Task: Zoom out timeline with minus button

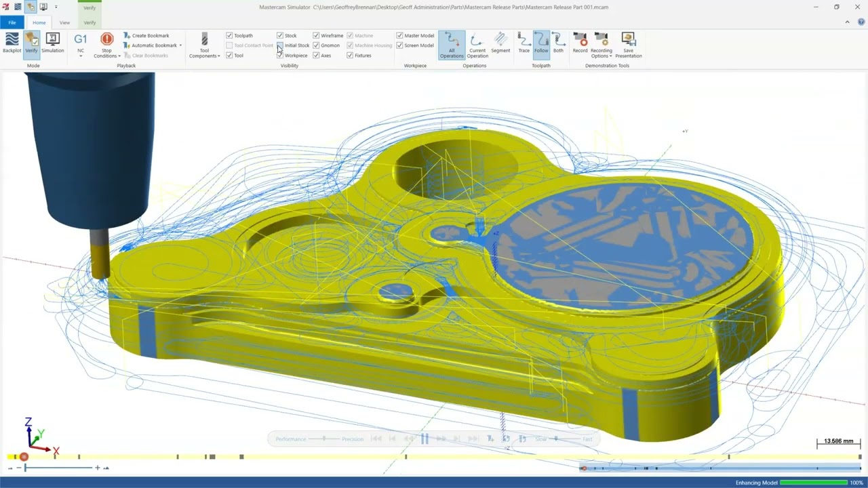Action: tap(18, 468)
